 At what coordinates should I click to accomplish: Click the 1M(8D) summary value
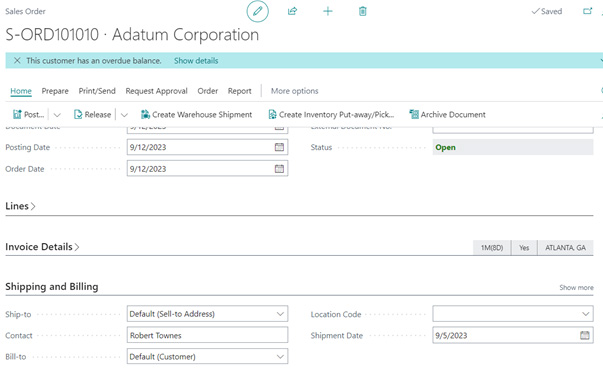(492, 248)
